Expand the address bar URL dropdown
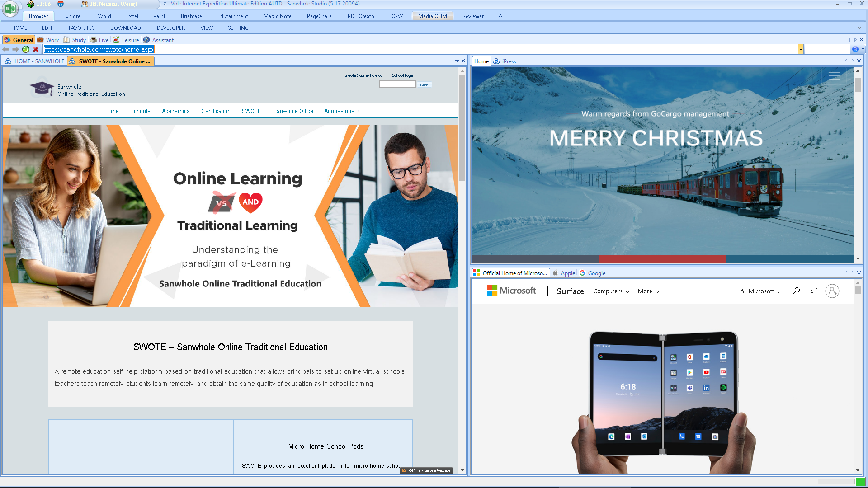 801,49
